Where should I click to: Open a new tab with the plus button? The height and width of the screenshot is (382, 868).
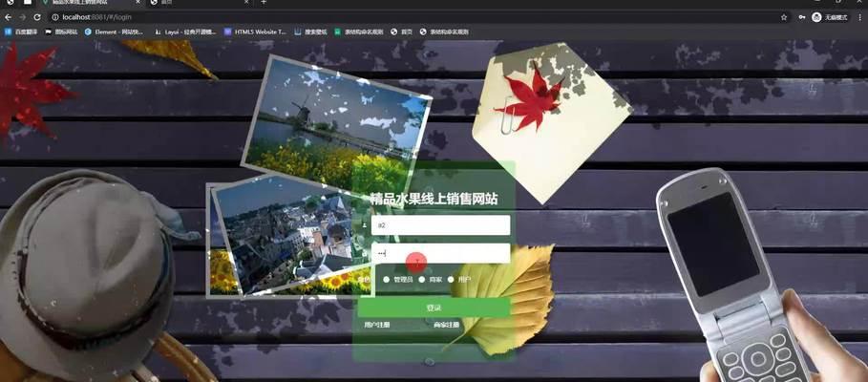click(x=264, y=2)
